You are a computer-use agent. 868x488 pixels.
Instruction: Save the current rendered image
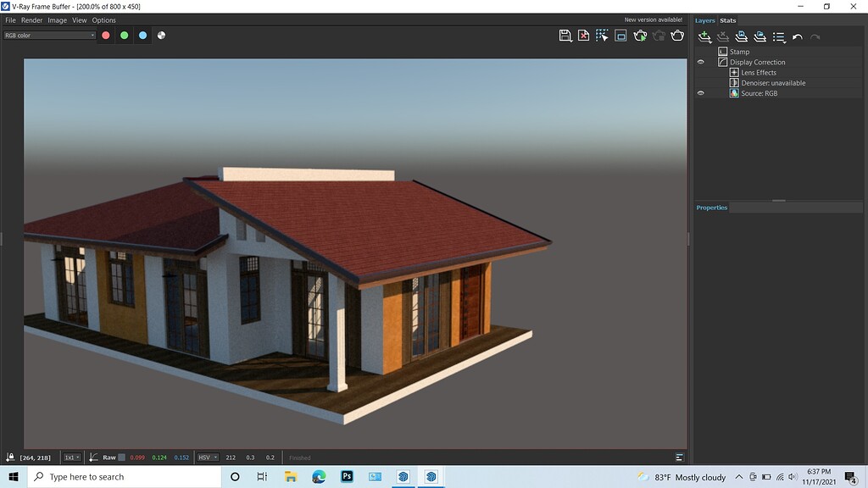(x=564, y=36)
